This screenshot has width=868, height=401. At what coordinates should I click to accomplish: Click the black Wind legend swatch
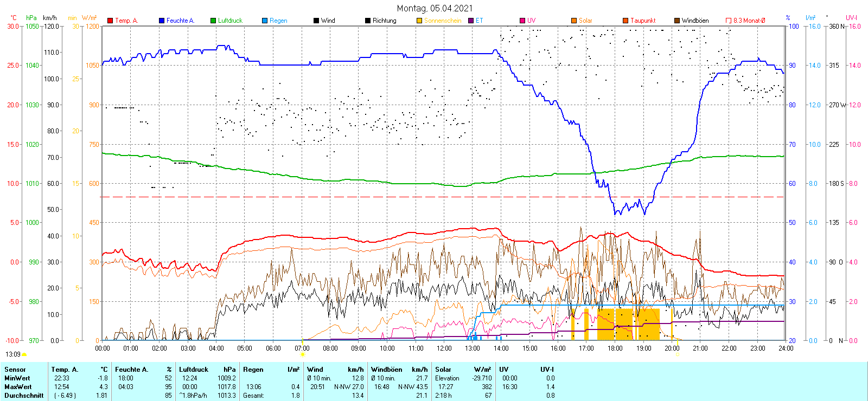coord(316,21)
